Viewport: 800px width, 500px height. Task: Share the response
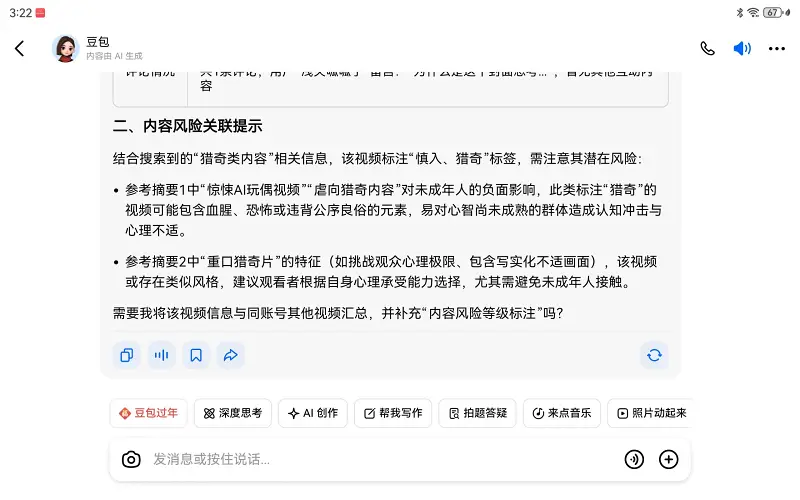pos(230,355)
